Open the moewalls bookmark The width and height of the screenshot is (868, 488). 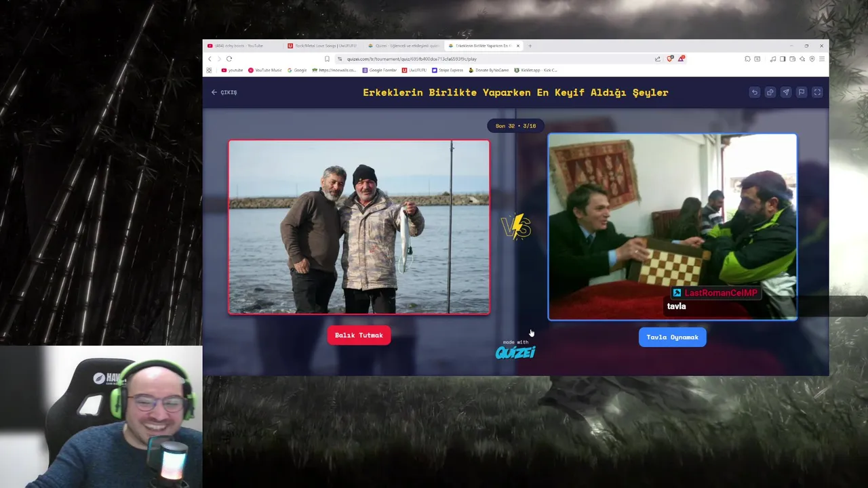pos(334,70)
